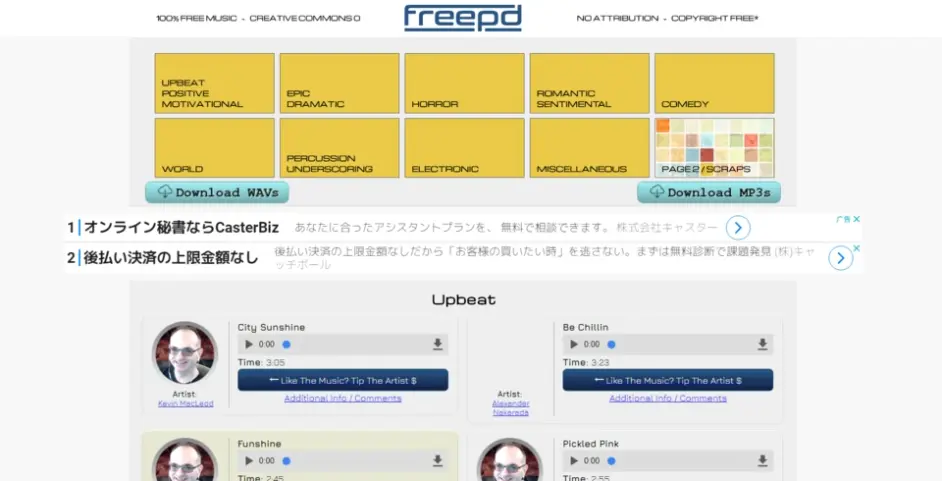
Task: Tip the artist for Be Chillin
Action: [x=667, y=380]
